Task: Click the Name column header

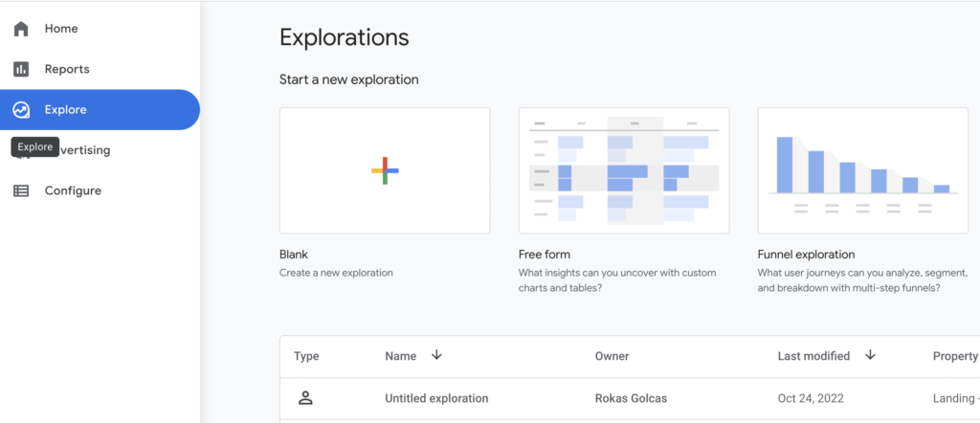Action: [401, 356]
